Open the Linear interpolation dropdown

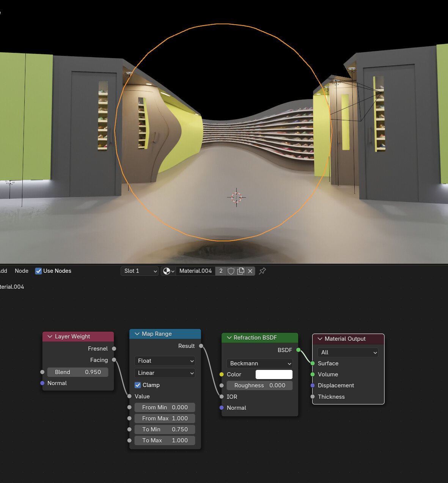[165, 373]
